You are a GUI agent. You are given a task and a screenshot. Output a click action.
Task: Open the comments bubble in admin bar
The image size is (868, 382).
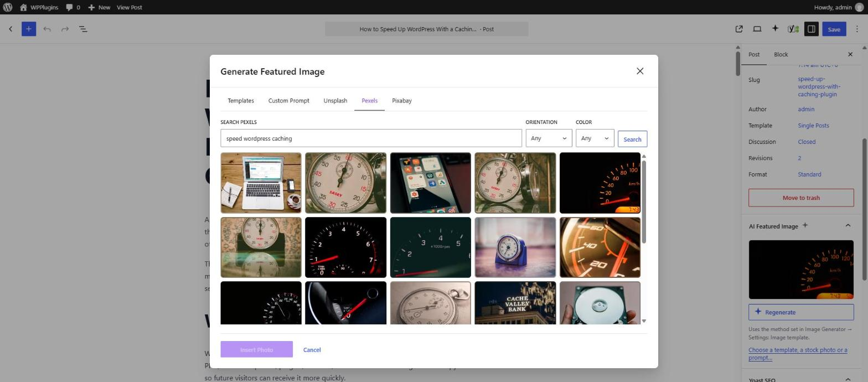click(73, 7)
